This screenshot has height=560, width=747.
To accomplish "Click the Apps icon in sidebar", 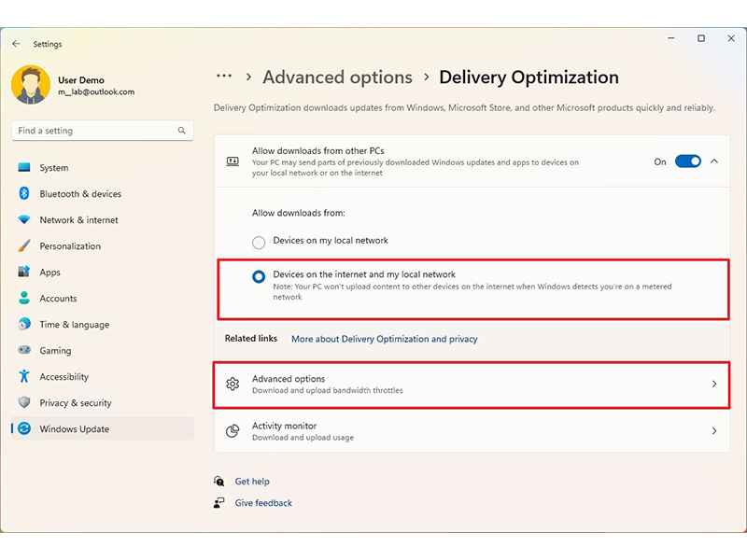I will (24, 272).
